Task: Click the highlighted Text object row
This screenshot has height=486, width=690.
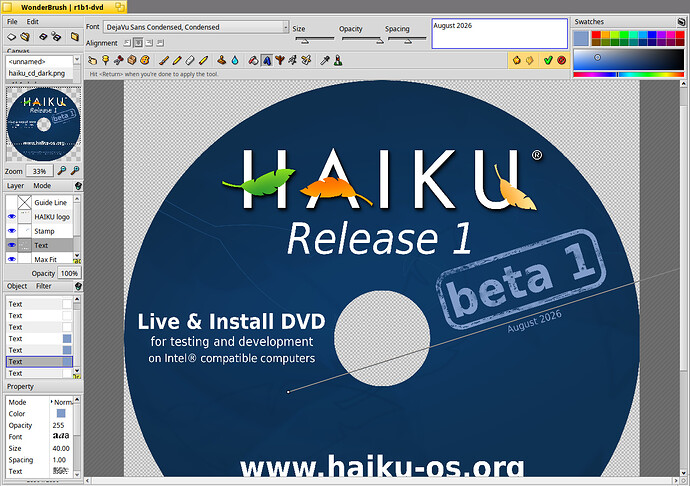Action: [40, 361]
